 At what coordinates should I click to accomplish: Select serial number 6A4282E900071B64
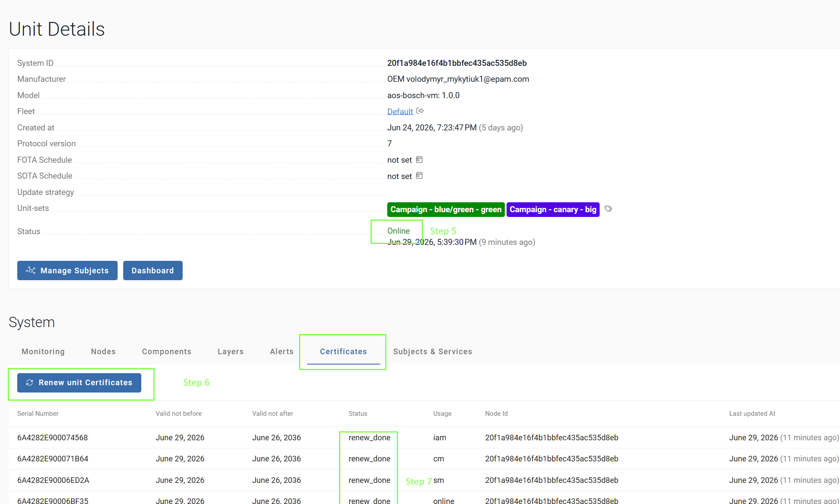(53, 459)
